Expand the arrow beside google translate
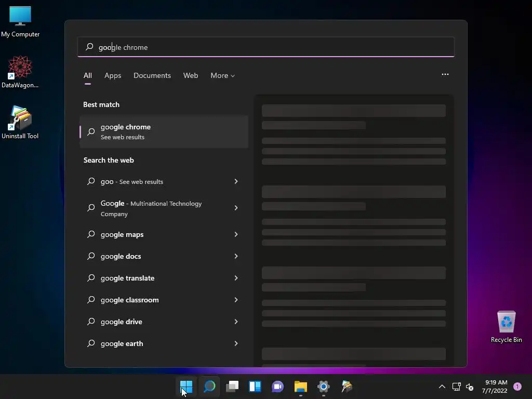Screen dimensions: 532x399 click(x=236, y=278)
